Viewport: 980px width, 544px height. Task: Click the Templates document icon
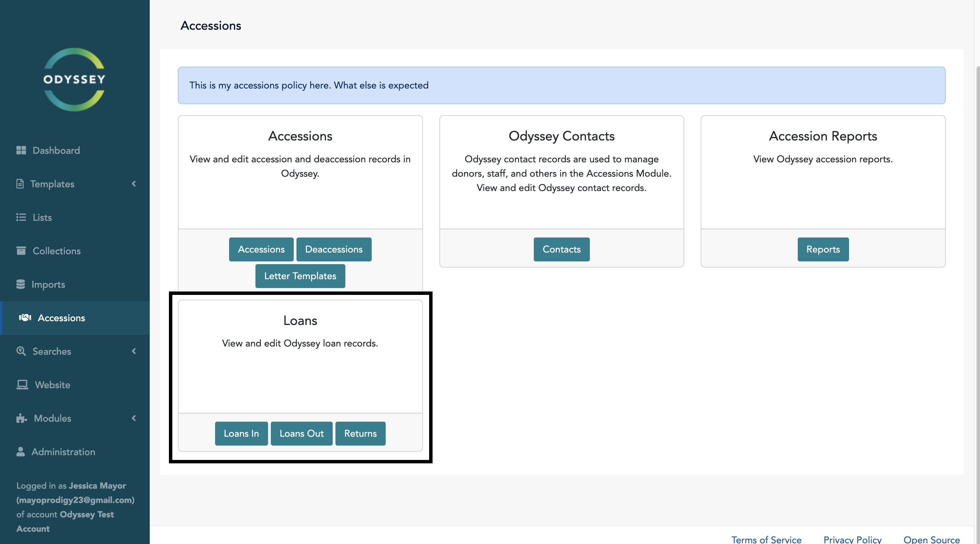pyautogui.click(x=20, y=183)
